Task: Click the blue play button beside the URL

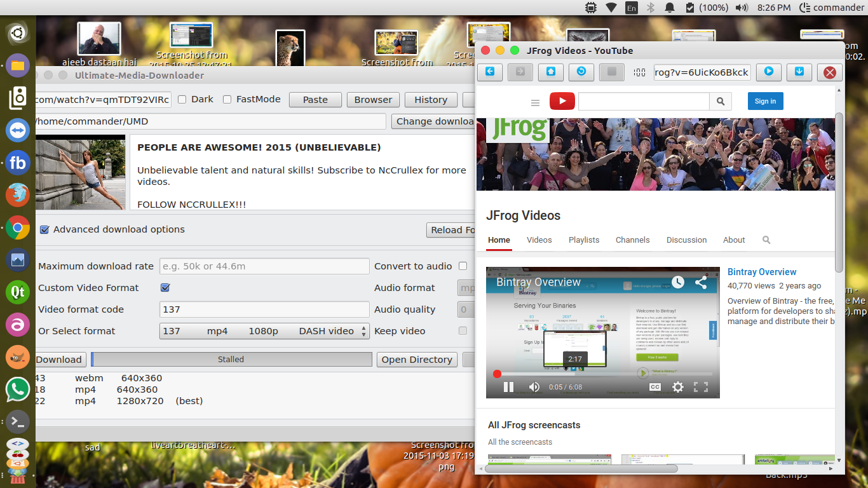Action: tap(769, 72)
